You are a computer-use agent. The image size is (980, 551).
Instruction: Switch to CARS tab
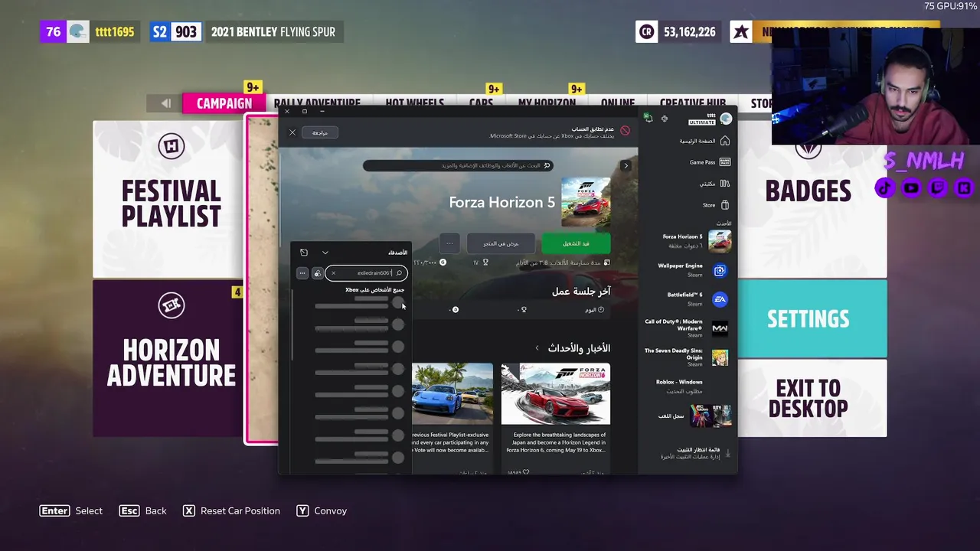(481, 103)
